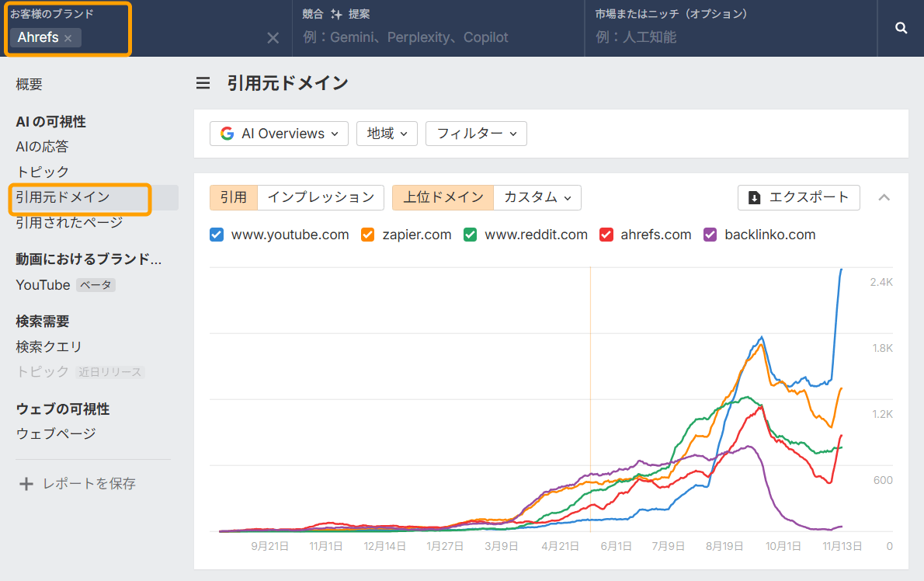Open the hamburger menu beside 引用元ドメイン heading
The image size is (924, 581).
(x=203, y=83)
